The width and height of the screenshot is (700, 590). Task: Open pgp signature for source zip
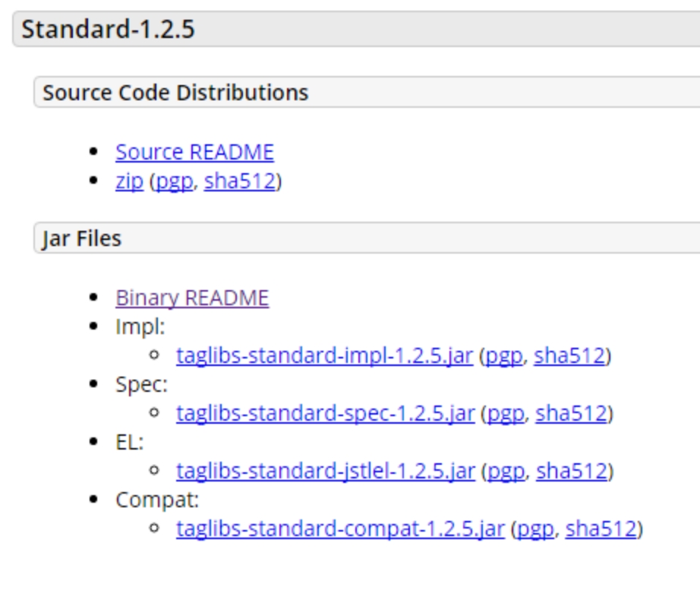pos(174,181)
